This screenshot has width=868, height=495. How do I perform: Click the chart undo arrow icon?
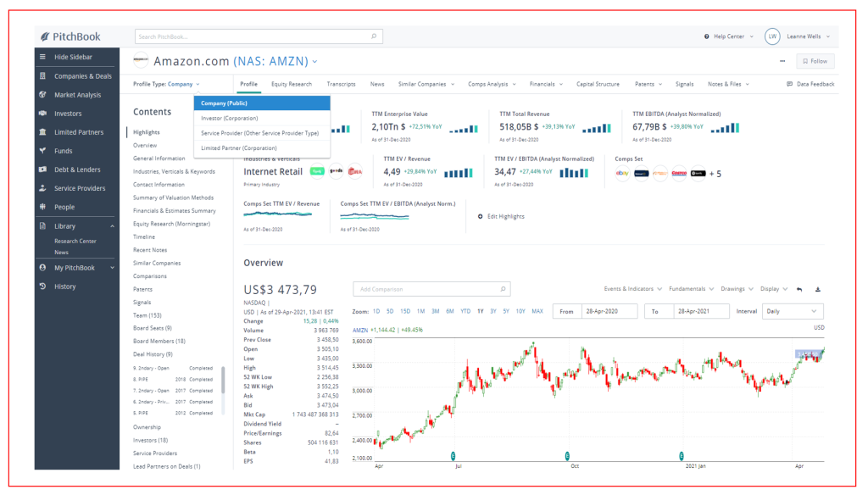(799, 289)
